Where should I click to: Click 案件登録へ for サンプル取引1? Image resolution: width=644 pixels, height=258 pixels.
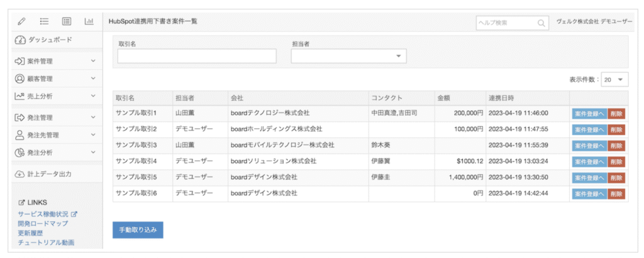(x=589, y=114)
